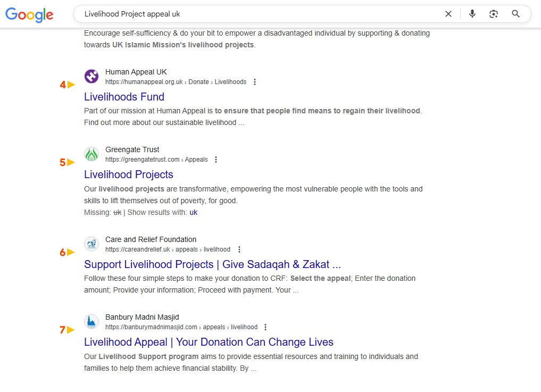Open the Livelihood Projects result
541x392 pixels.
pos(129,174)
